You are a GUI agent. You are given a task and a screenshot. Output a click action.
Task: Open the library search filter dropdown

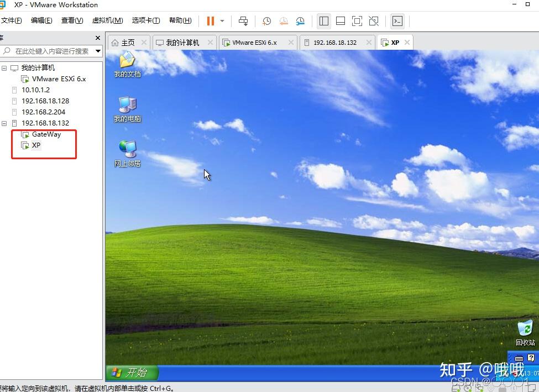tap(98, 51)
